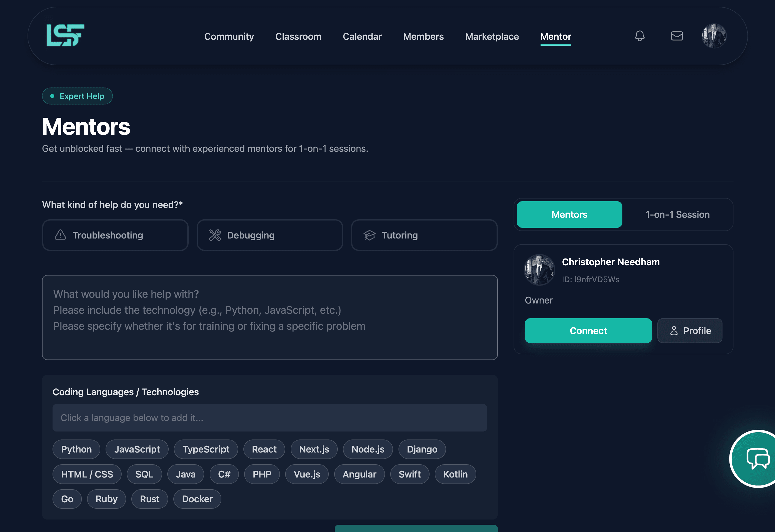The width and height of the screenshot is (775, 532).
Task: View the mentor's Profile
Action: 690,331
